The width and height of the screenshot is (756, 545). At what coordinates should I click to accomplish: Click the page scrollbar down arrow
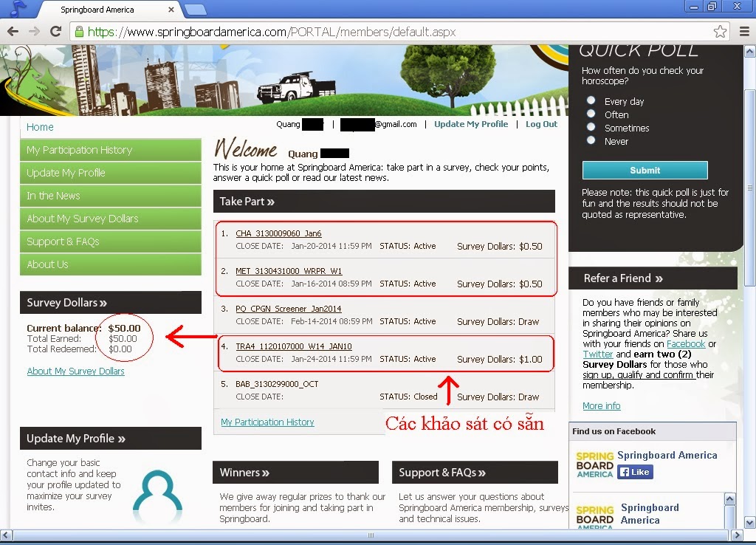click(x=750, y=522)
